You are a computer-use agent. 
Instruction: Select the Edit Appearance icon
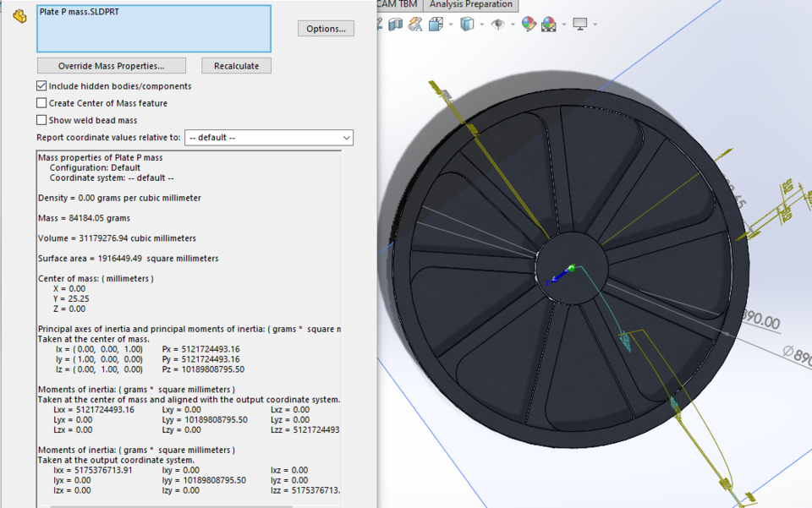[x=529, y=25]
